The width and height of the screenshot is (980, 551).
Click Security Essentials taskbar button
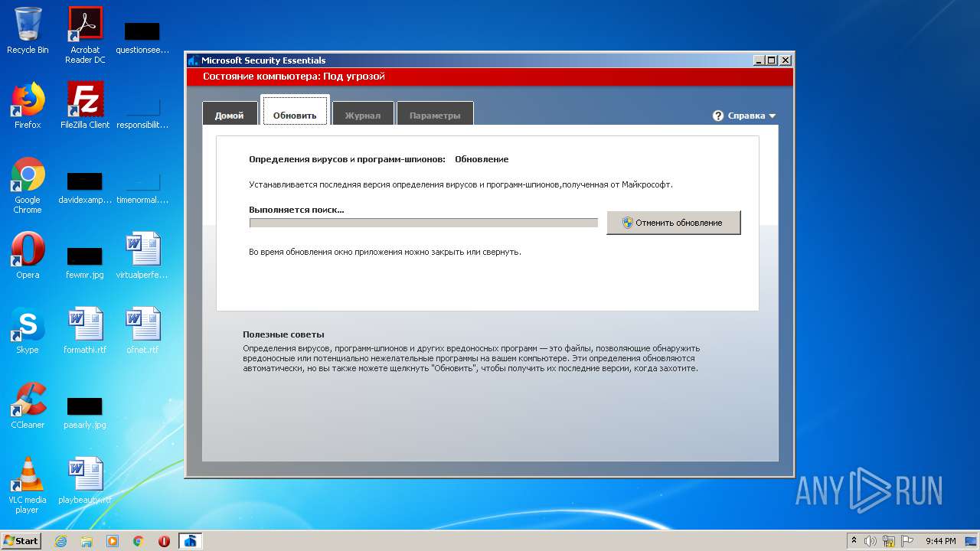(x=191, y=541)
